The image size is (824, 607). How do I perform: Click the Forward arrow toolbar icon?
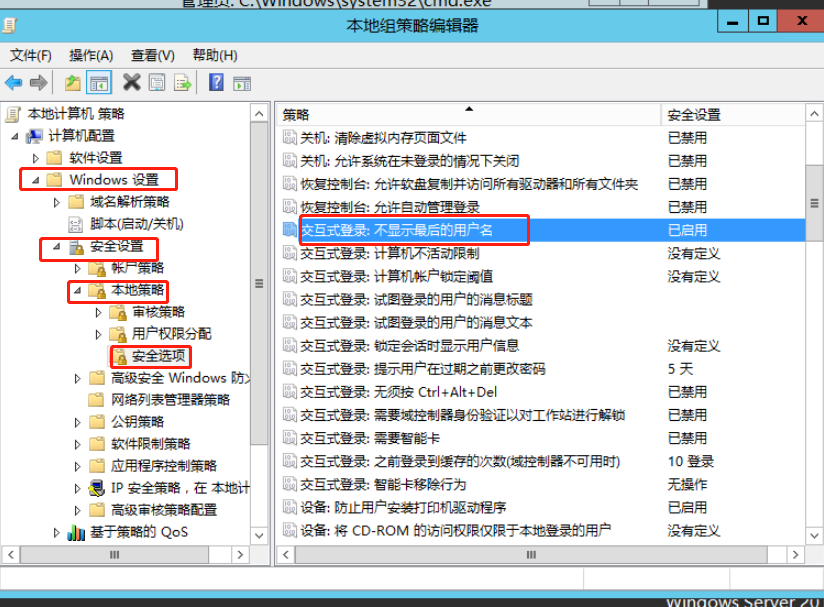pos(39,83)
